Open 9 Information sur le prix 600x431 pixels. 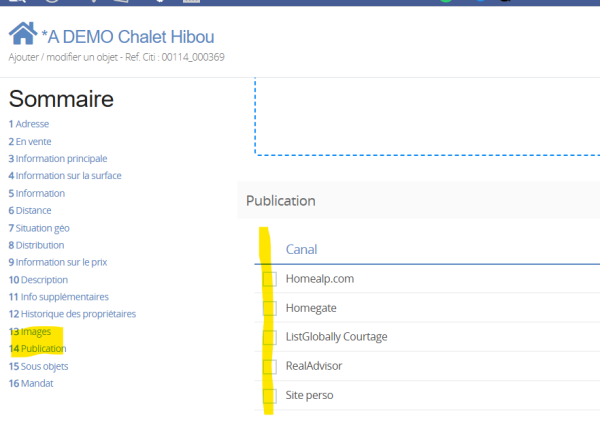(x=58, y=262)
